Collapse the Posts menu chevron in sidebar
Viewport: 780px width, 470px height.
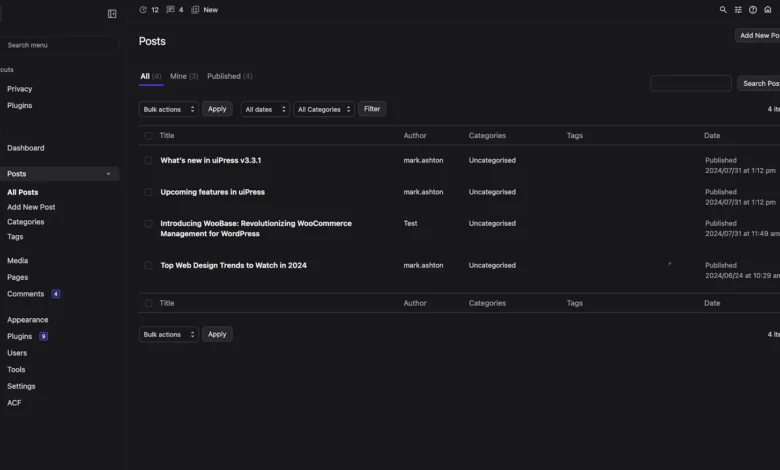tap(108, 174)
